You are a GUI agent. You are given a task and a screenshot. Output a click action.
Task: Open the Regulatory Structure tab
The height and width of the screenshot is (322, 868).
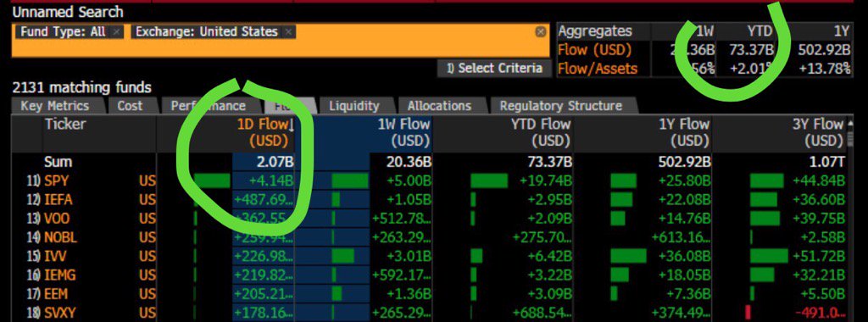561,106
